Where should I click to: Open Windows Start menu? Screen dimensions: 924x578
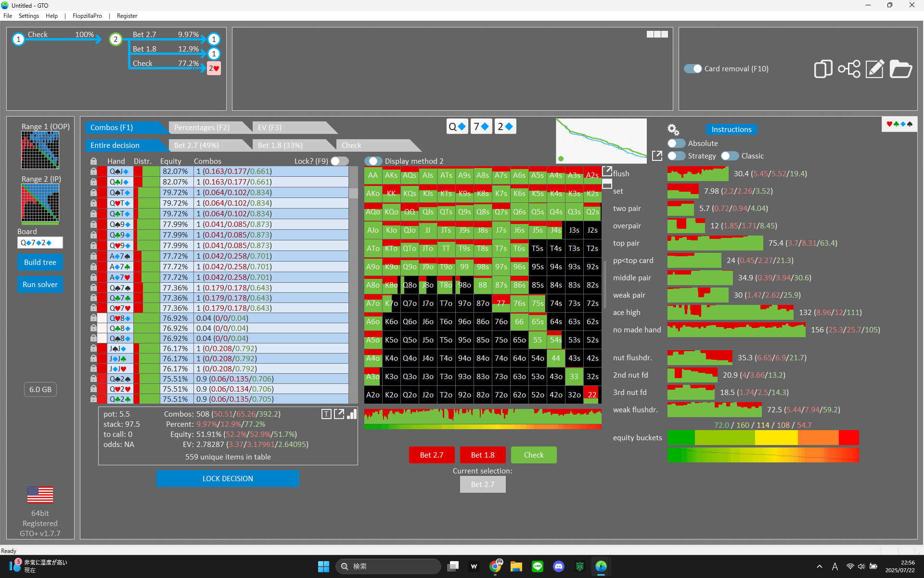[323, 566]
